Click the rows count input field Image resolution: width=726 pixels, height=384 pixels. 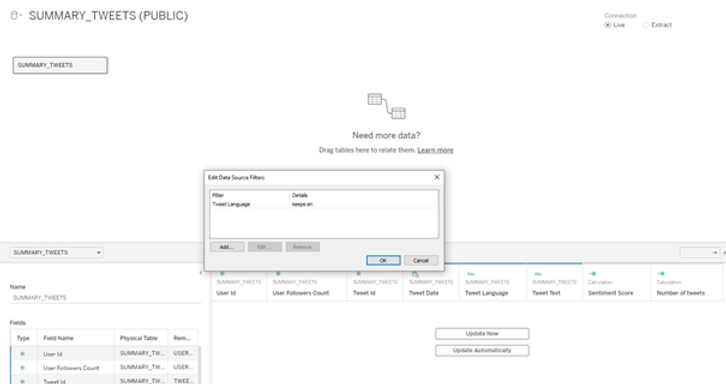tap(700, 252)
